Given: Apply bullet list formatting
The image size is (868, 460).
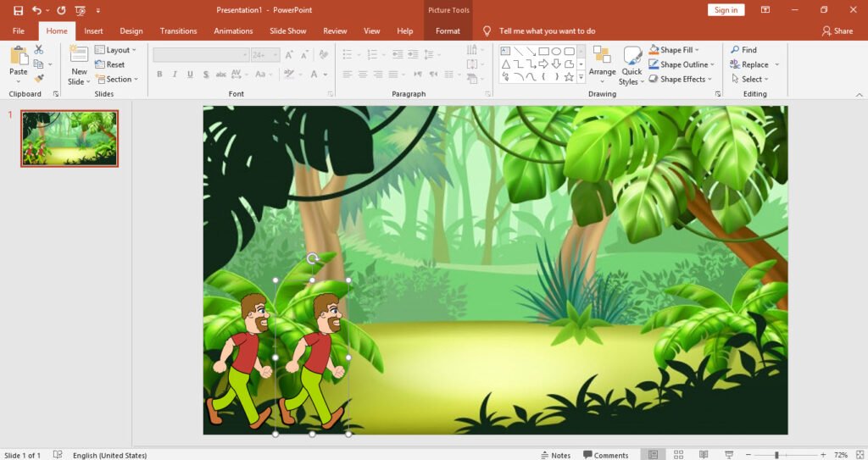Looking at the screenshot, I should pos(348,54).
